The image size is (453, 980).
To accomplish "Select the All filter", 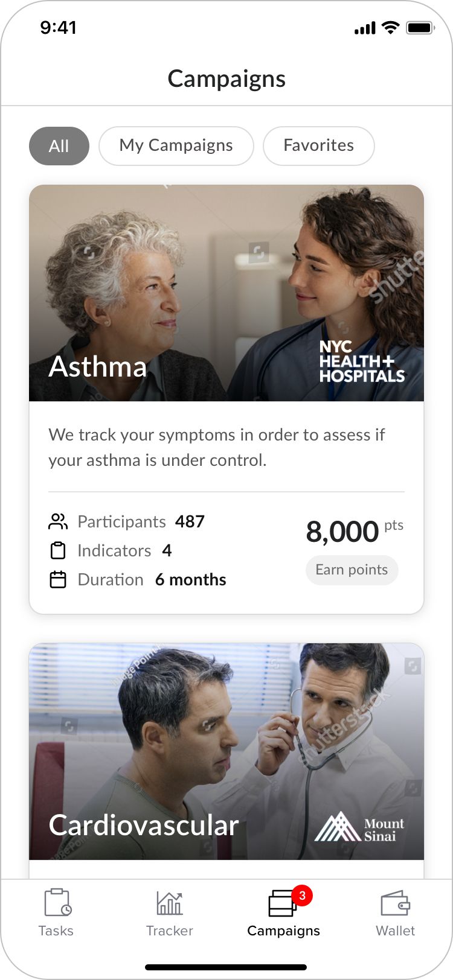I will coord(59,146).
